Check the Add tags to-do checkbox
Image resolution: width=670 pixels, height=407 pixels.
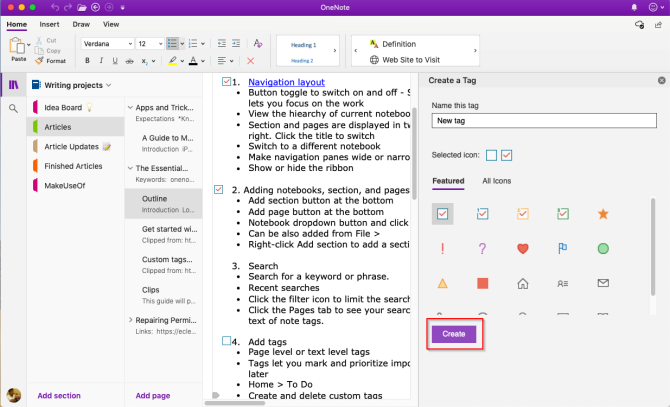tap(226, 341)
